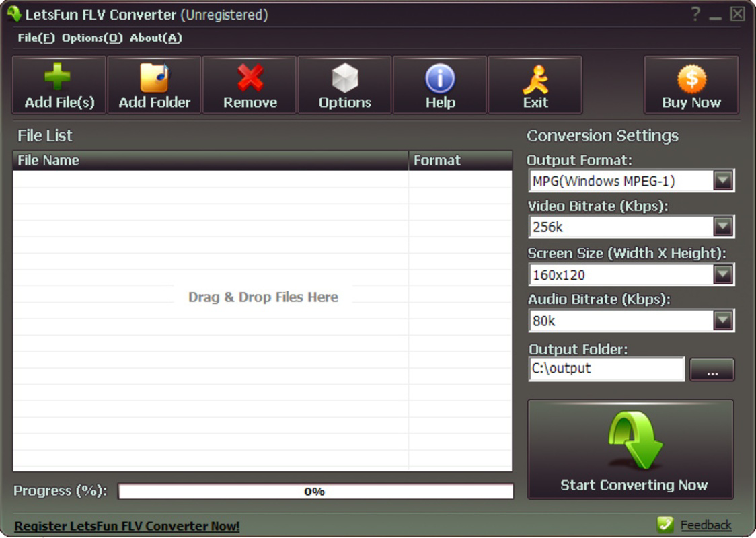
Task: Click the Remove red X icon
Action: 250,77
